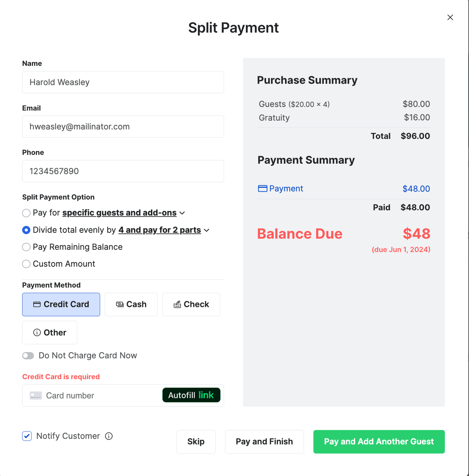Expand the specific guests and add-ons dropdown

[124, 213]
